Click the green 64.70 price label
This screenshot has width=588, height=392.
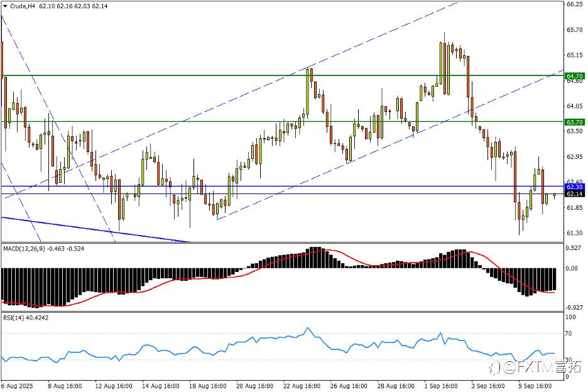(x=575, y=76)
